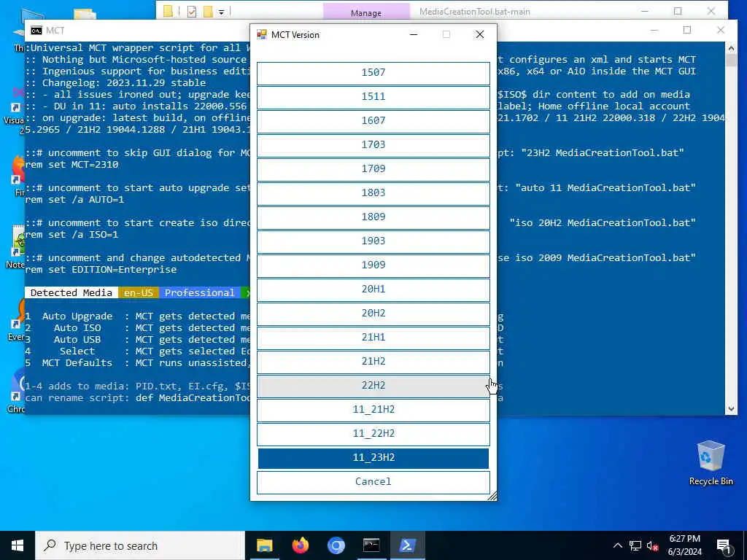
Task: Click the 'MCT Defaults' option text in console
Action: pos(77,363)
